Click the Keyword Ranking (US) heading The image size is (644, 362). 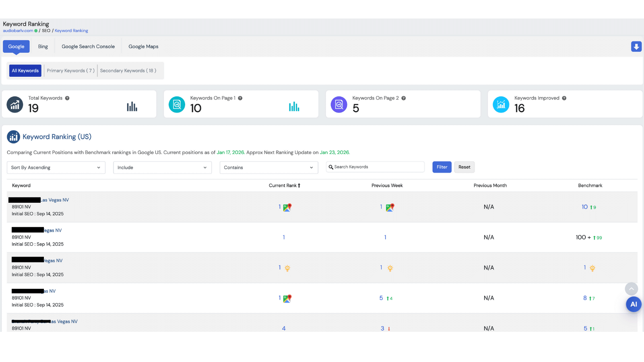(x=57, y=137)
